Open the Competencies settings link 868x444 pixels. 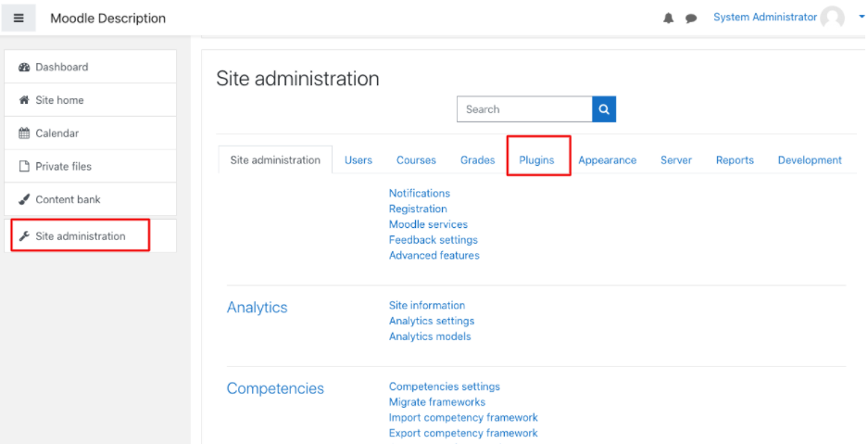click(x=444, y=387)
